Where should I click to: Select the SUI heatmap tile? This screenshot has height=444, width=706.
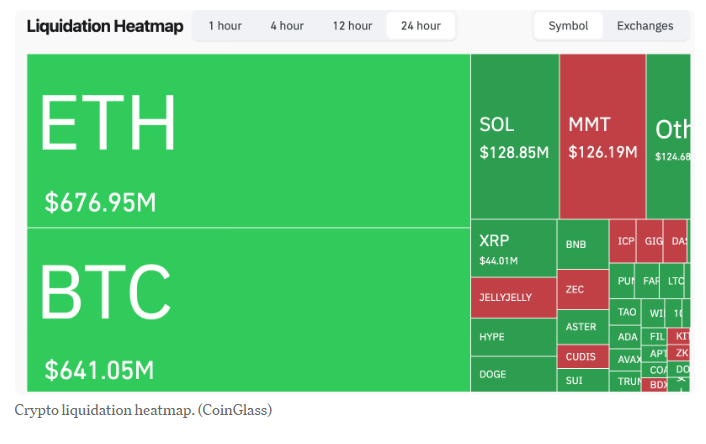582,381
